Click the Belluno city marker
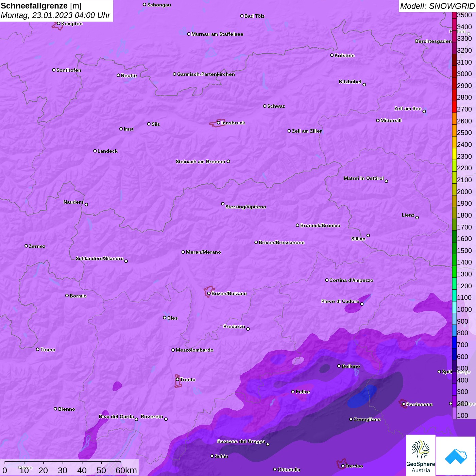Screen dimensions: 476x476 point(339,366)
